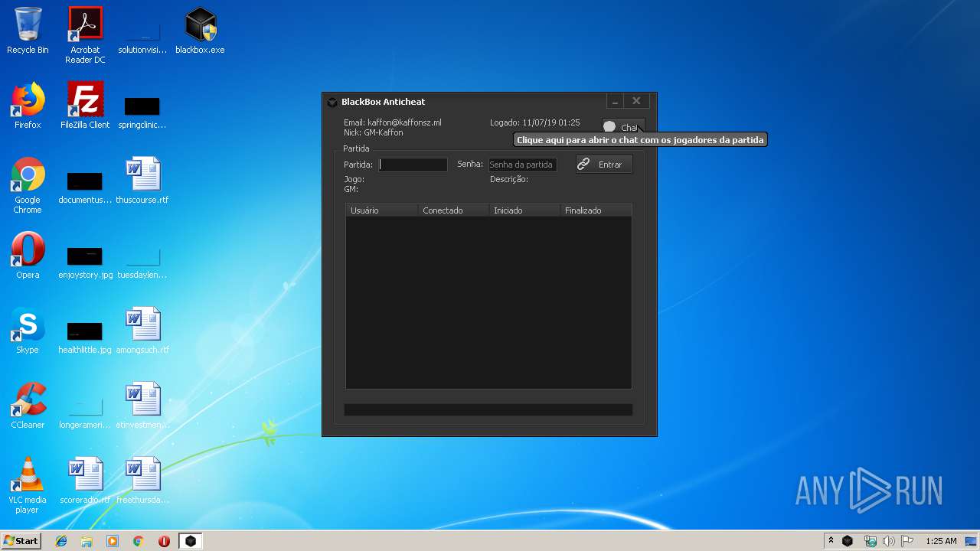Click the Email: kaffon@kaffonsz.ml text
Image resolution: width=980 pixels, height=551 pixels.
click(393, 122)
